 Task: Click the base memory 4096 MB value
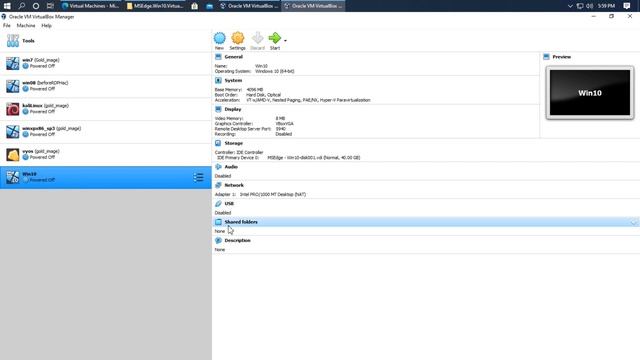tap(255, 89)
